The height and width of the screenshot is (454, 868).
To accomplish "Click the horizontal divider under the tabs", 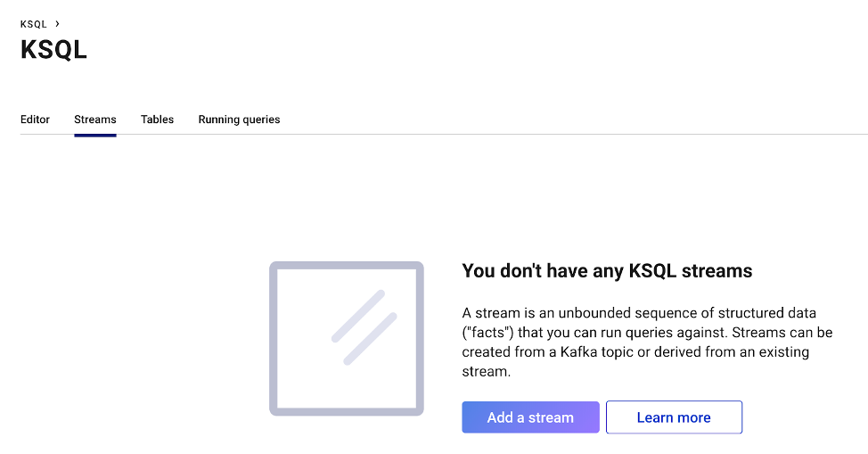I will [444, 134].
